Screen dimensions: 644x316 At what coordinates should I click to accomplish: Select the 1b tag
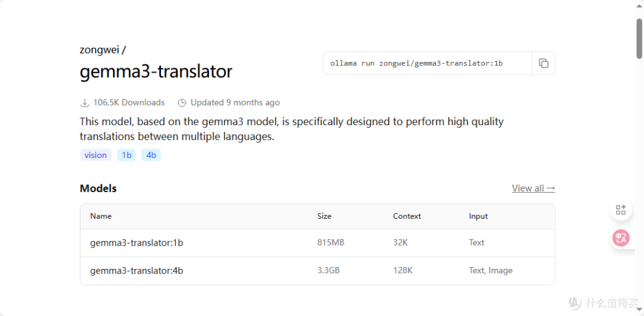click(x=126, y=155)
